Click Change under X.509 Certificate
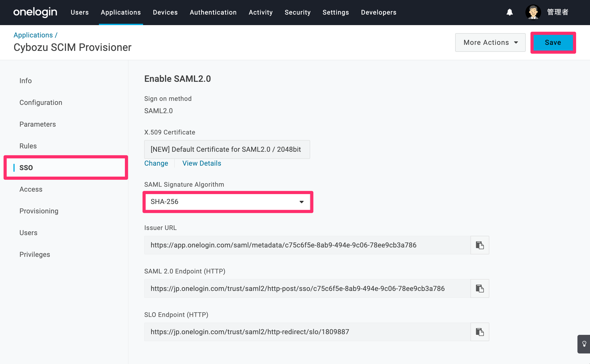Image resolution: width=590 pixels, height=364 pixels. coord(156,163)
